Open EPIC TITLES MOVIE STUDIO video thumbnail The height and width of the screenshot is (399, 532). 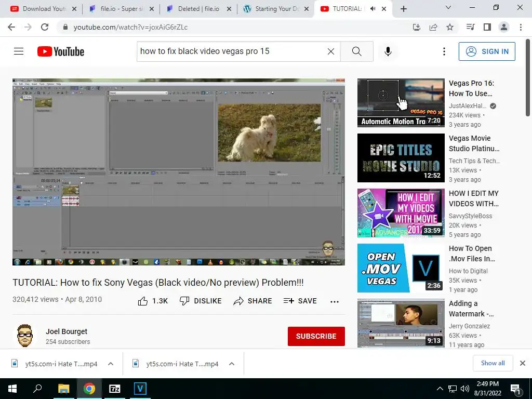pos(401,158)
